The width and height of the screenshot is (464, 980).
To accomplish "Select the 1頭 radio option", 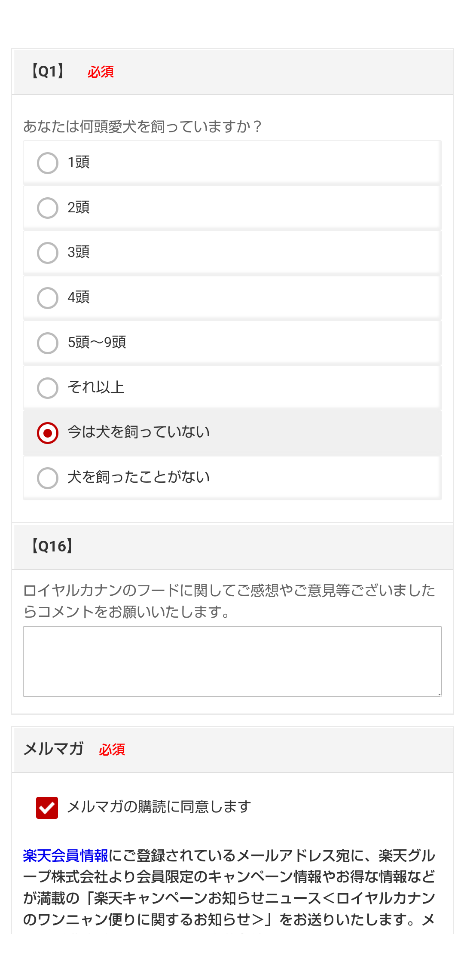I will 48,163.
